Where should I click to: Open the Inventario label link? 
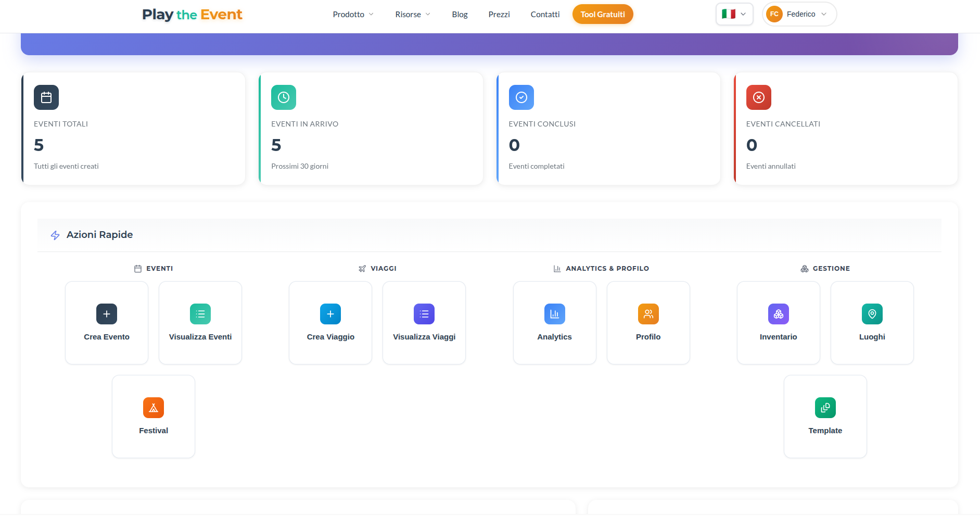click(779, 337)
